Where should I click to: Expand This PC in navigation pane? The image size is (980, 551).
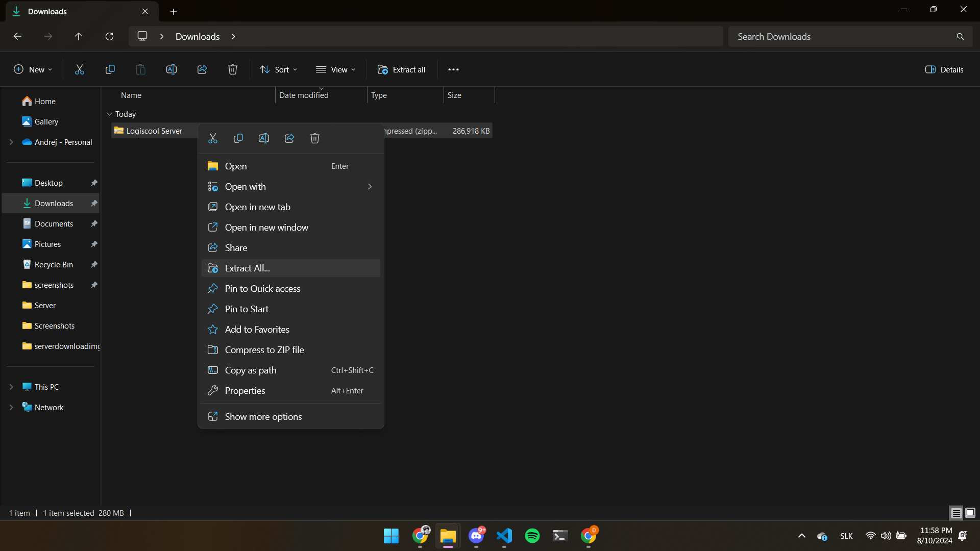(x=11, y=387)
